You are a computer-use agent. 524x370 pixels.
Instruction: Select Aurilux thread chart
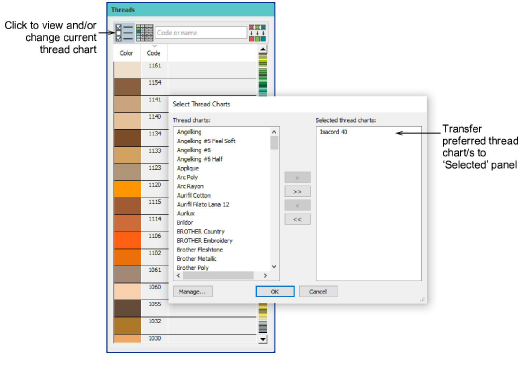[186, 213]
